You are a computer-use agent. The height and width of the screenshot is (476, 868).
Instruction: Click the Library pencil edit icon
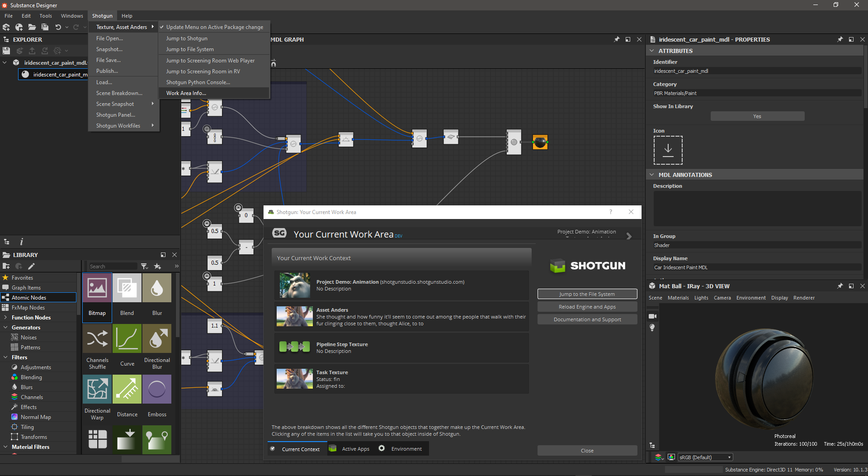(x=31, y=266)
